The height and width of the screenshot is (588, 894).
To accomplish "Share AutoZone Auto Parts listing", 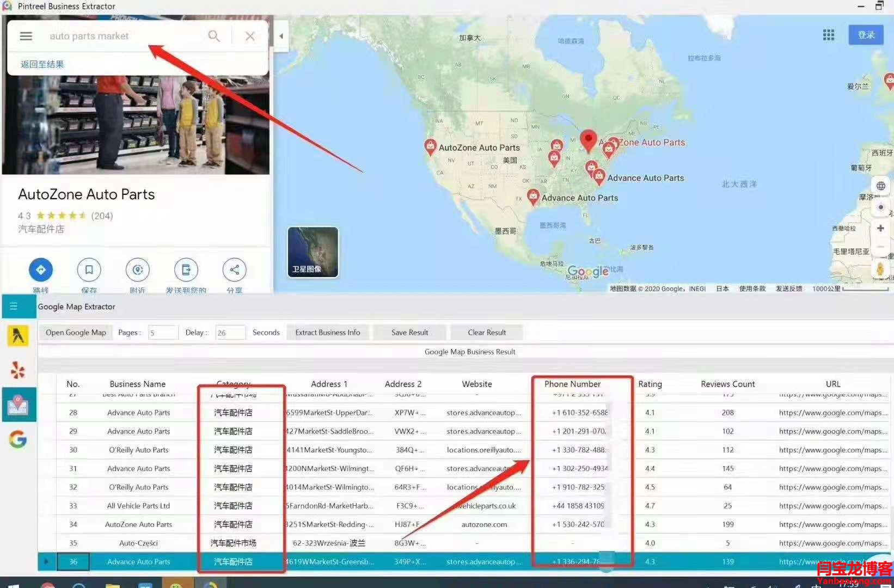I will (234, 269).
